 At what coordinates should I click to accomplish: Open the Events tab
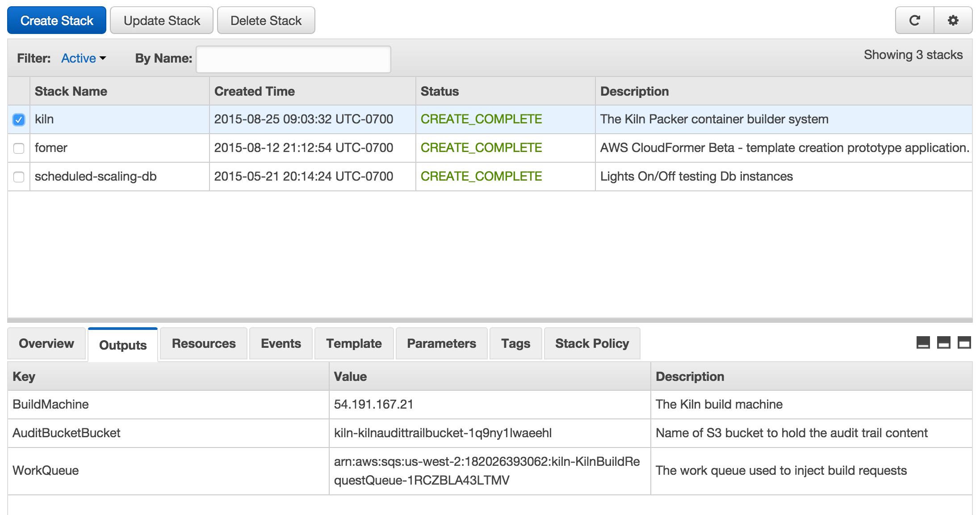281,343
